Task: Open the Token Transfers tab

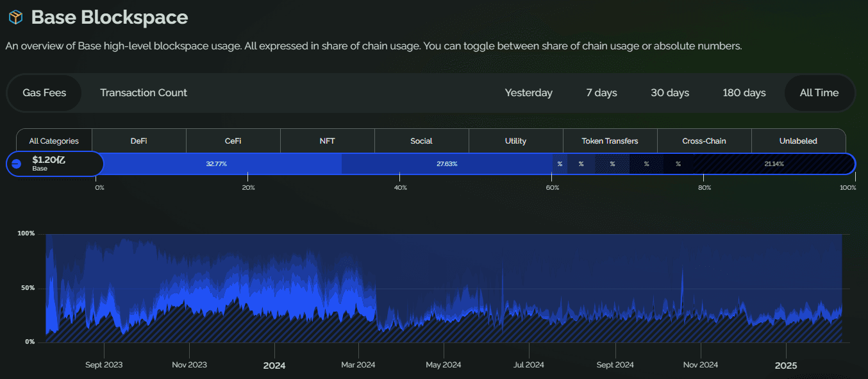Action: (610, 141)
